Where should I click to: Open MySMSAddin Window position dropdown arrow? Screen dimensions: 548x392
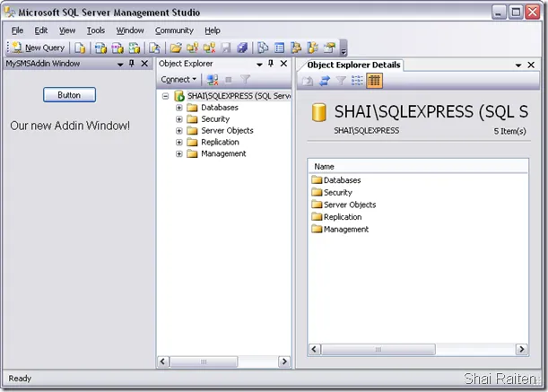(x=120, y=64)
